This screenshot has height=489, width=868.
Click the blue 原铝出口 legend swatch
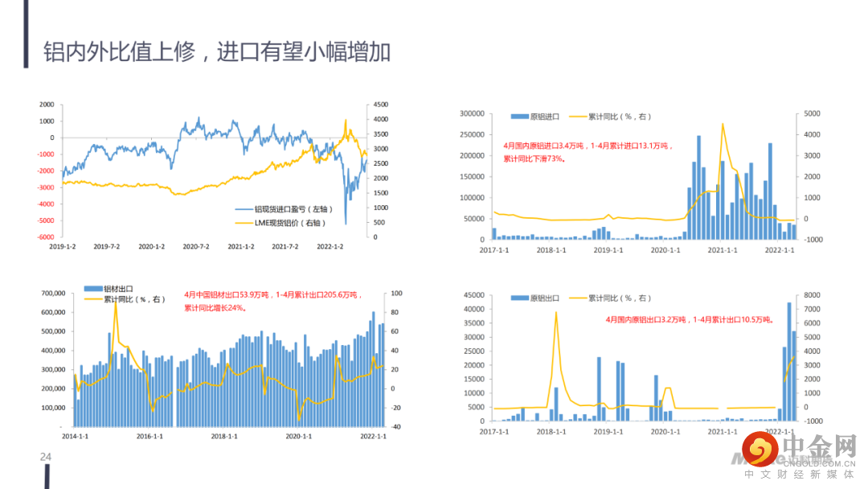[519, 298]
